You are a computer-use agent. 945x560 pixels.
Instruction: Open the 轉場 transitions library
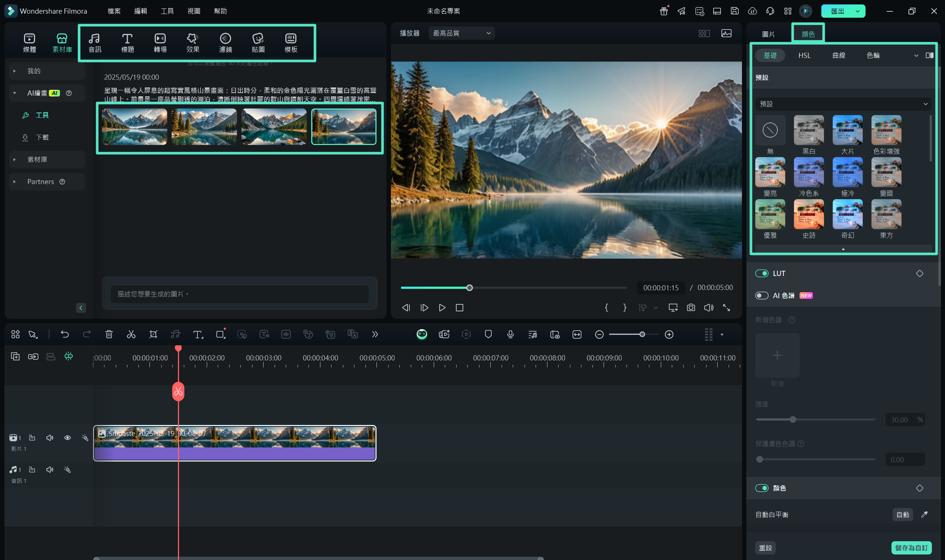click(x=160, y=43)
